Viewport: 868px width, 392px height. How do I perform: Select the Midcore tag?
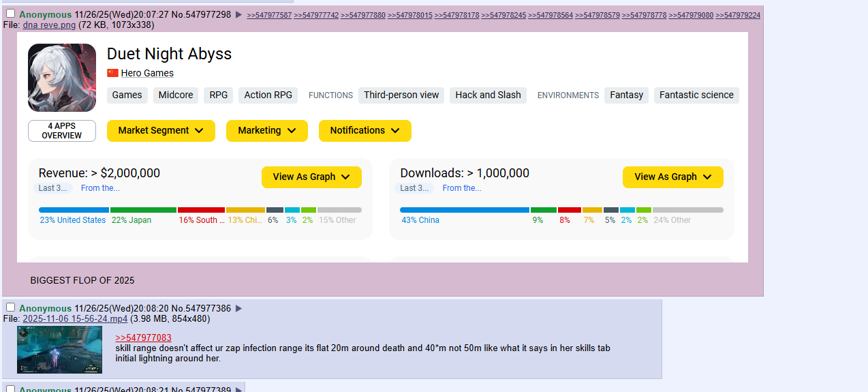pyautogui.click(x=176, y=95)
